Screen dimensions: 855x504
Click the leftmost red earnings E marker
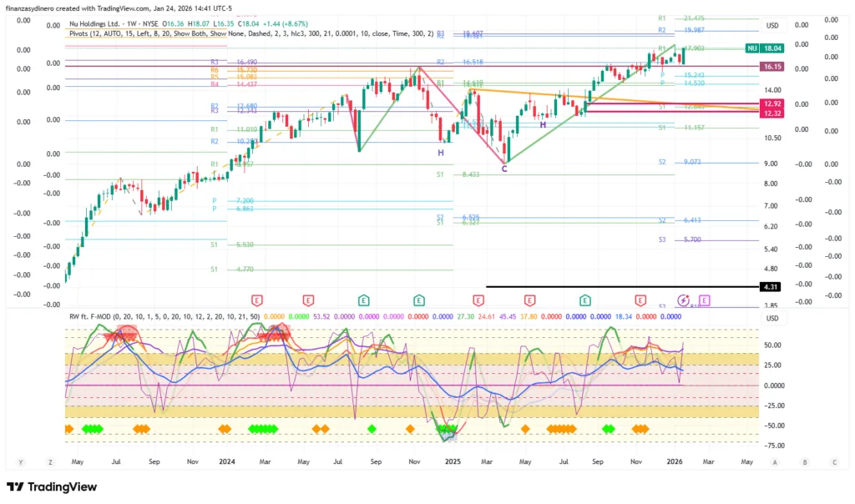[256, 300]
